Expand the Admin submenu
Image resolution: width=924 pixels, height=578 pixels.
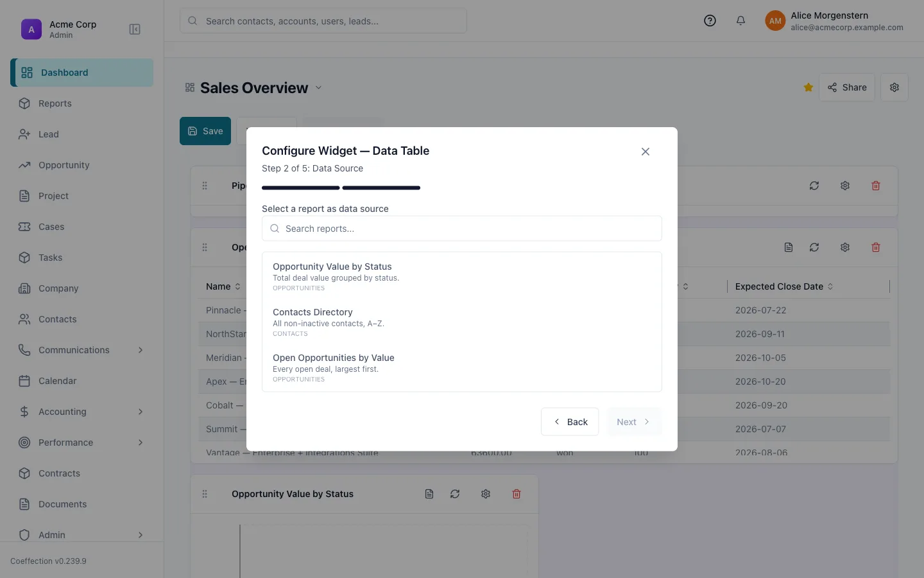141,535
